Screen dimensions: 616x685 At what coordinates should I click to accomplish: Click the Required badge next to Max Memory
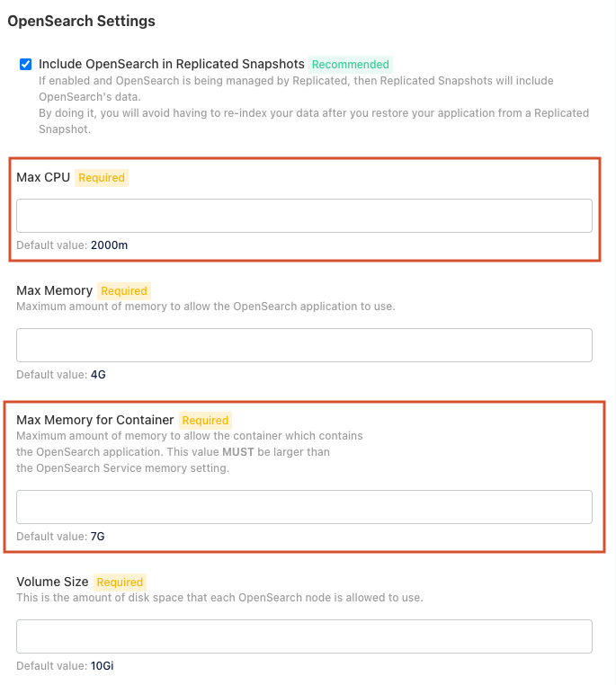pos(124,291)
